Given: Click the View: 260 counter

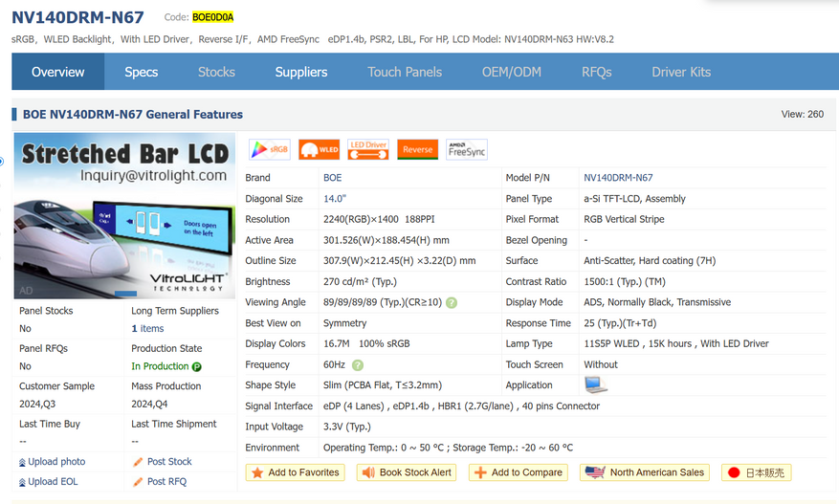Looking at the screenshot, I should coord(802,114).
